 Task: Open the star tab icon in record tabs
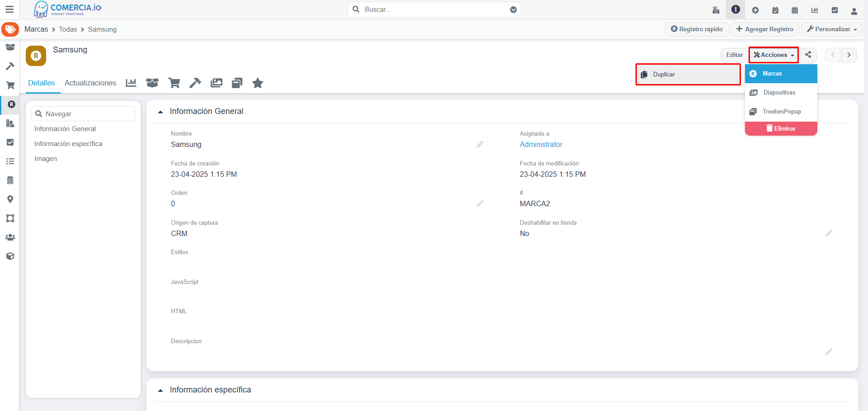pyautogui.click(x=258, y=83)
